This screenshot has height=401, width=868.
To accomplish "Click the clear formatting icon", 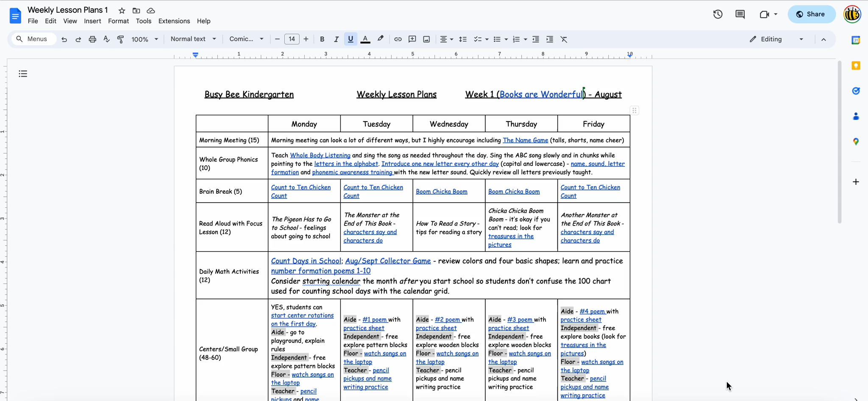I will point(564,39).
